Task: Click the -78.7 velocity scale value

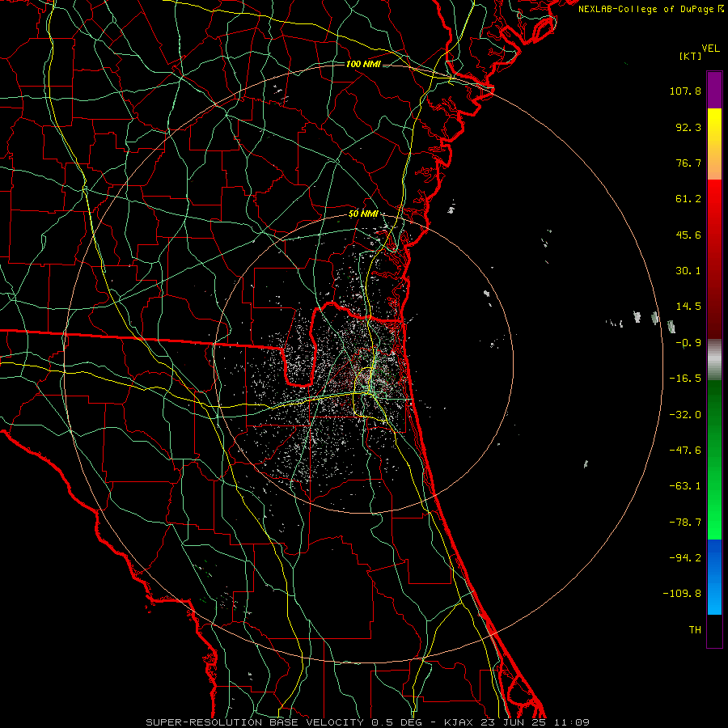Action: (x=685, y=523)
